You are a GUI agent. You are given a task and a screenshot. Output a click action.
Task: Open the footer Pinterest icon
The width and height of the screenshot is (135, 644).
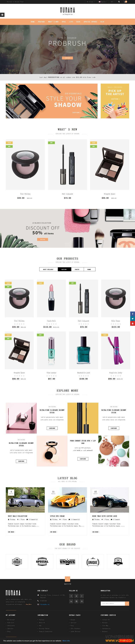[x=82, y=601]
